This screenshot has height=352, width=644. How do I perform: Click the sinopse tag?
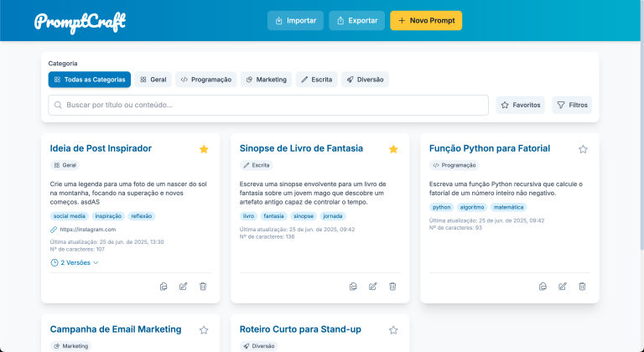(x=304, y=216)
